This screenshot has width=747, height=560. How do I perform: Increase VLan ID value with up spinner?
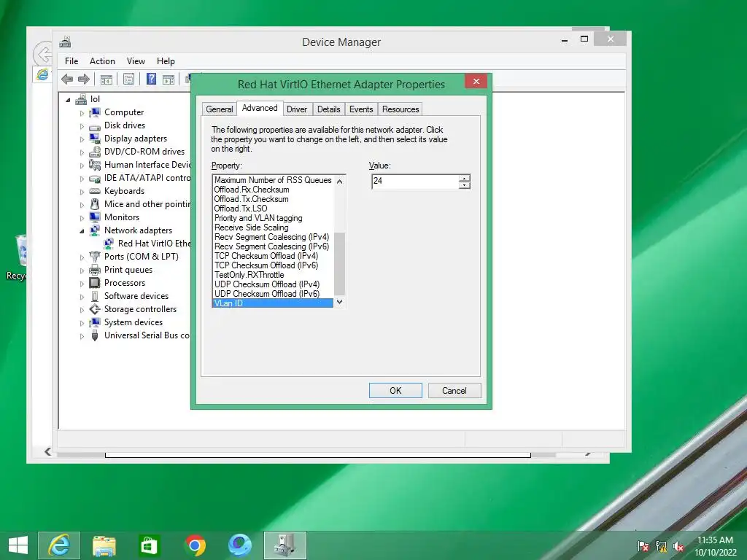(465, 178)
